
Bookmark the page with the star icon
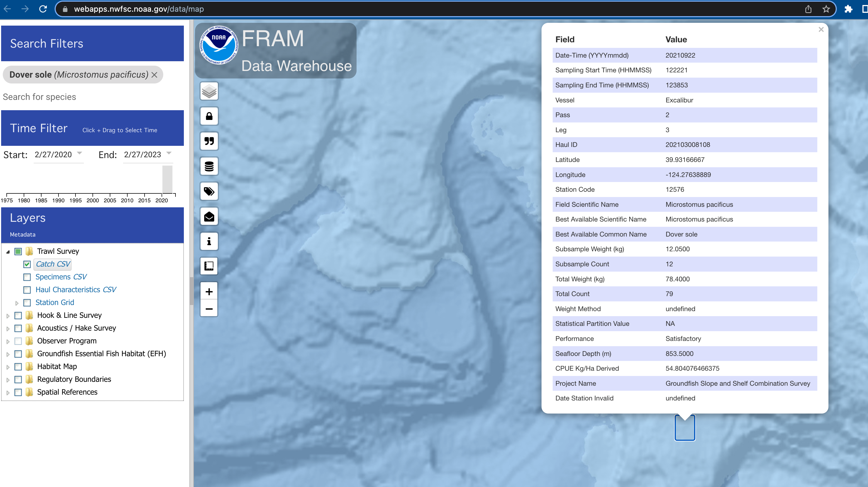[x=826, y=9]
